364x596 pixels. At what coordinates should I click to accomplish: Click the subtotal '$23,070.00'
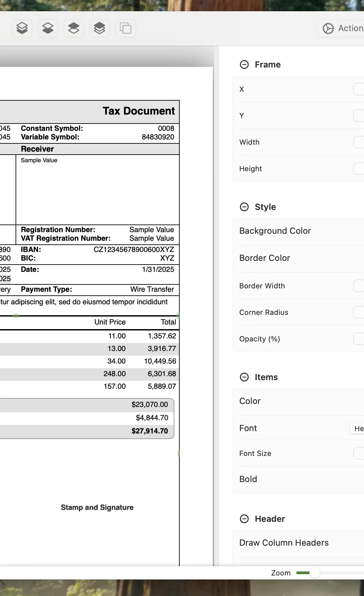(x=150, y=405)
